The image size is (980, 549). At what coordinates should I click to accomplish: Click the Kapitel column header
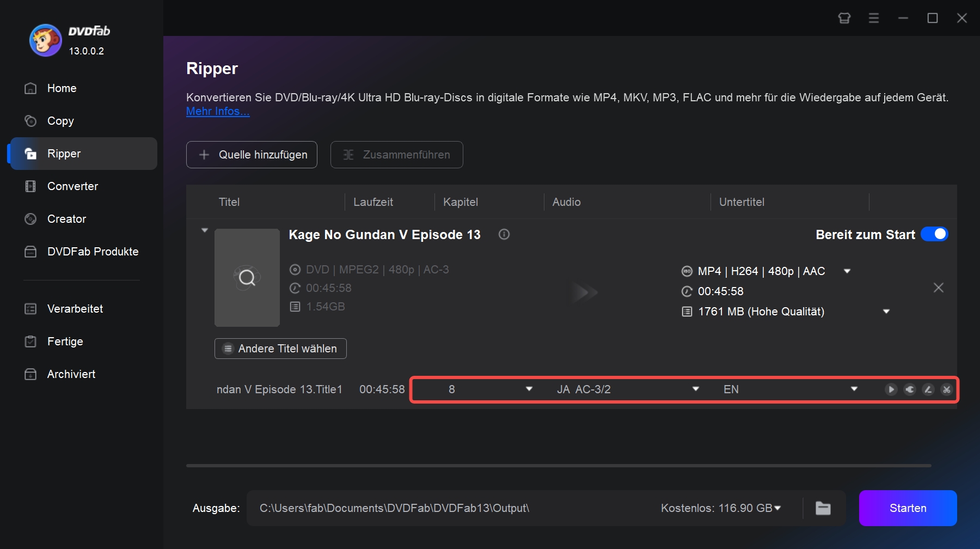pyautogui.click(x=461, y=202)
